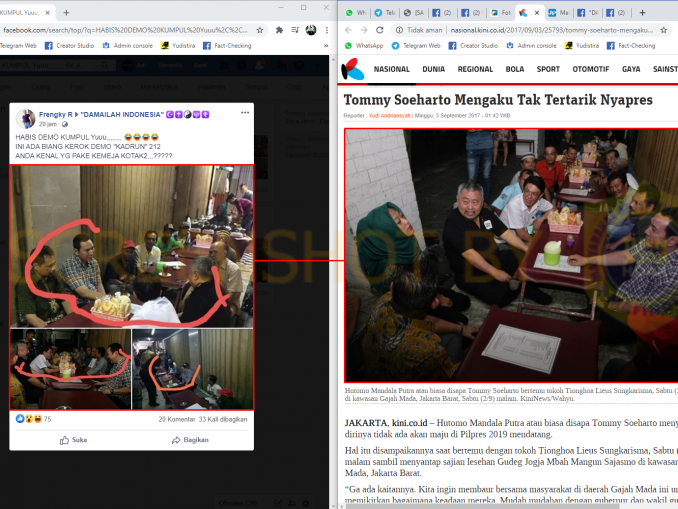Open the Extensions puzzle icon in left browser

(279, 30)
